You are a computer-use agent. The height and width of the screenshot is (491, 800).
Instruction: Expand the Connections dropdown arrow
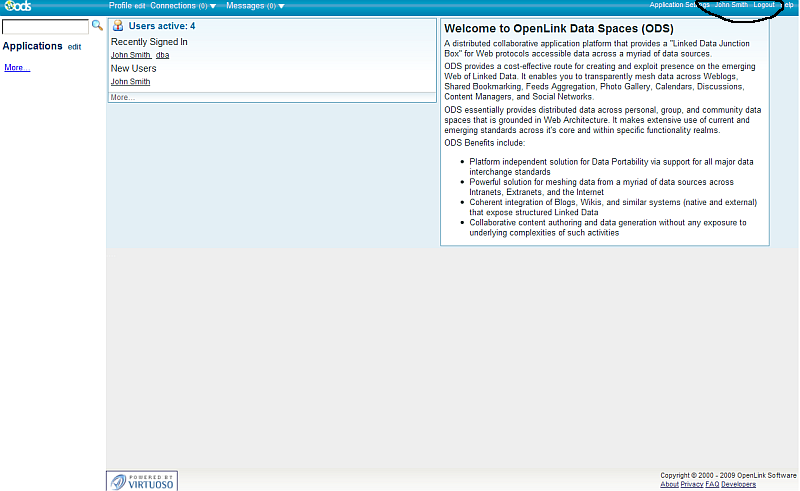coord(212,6)
